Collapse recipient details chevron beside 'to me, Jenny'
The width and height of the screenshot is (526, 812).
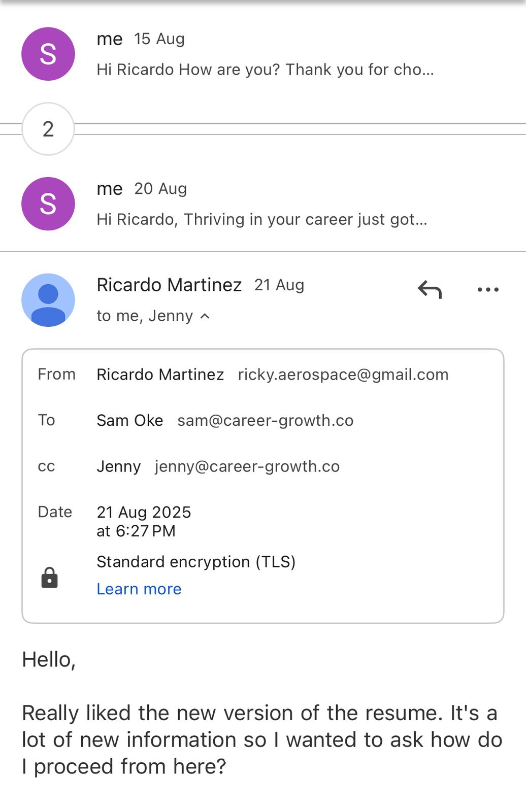pyautogui.click(x=205, y=316)
